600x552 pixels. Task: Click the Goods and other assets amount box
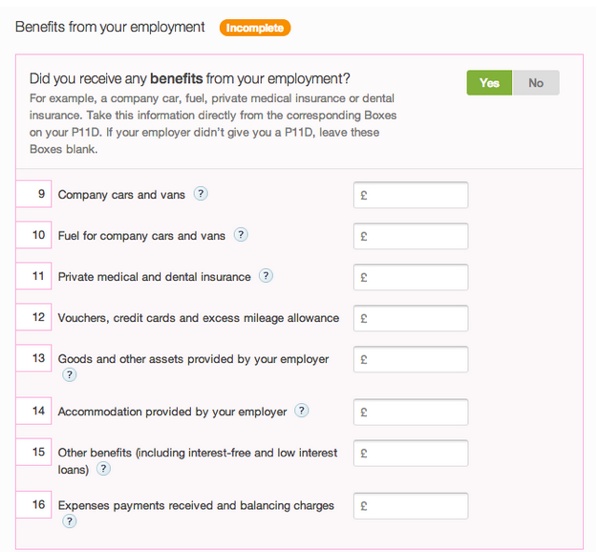[411, 359]
